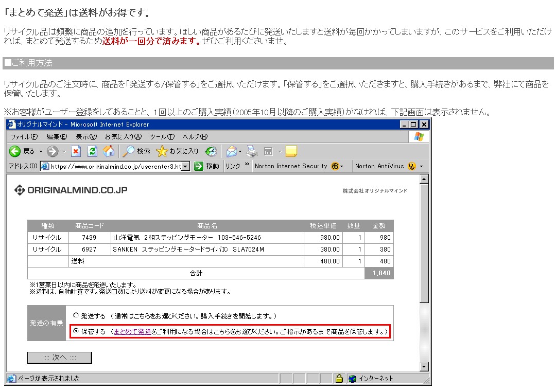Select the 発送する radio button
The height and width of the screenshot is (392, 555).
pyautogui.click(x=76, y=315)
